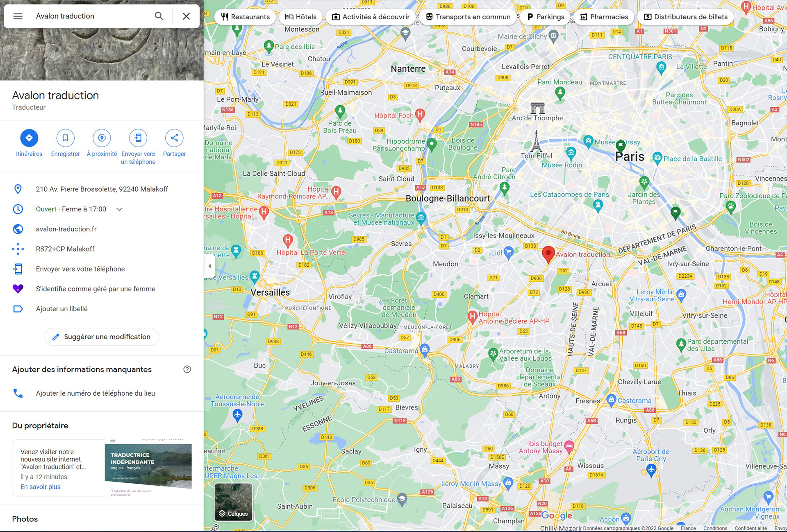
Task: Click the Arc de Triomphe landmark icon
Action: pyautogui.click(x=537, y=108)
